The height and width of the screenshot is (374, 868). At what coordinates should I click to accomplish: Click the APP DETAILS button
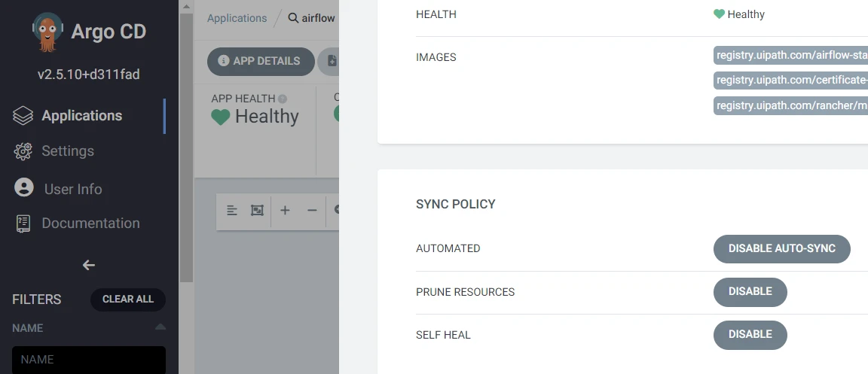pyautogui.click(x=261, y=61)
